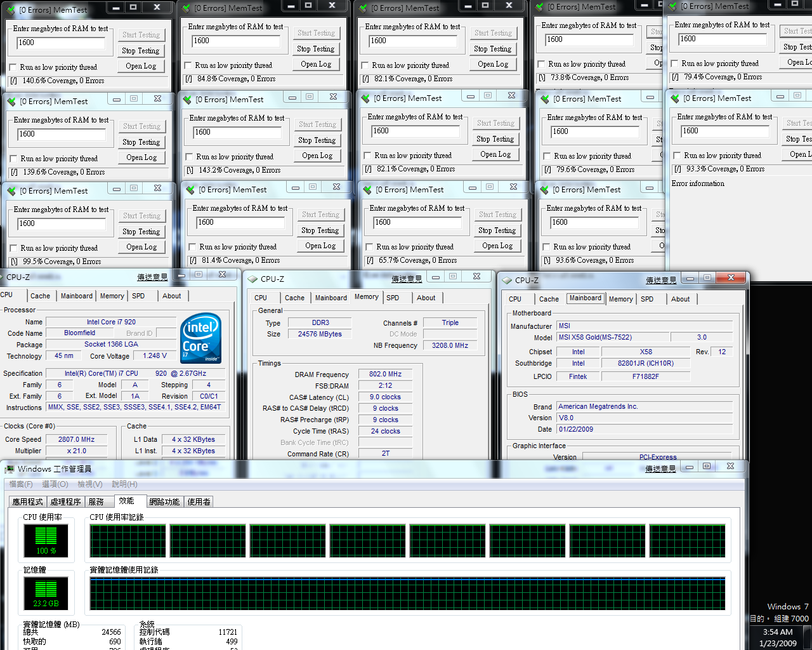Click RAM megabytes field in 79.6% coverage MemTest
Viewport: 812px width, 650px height.
tap(594, 132)
